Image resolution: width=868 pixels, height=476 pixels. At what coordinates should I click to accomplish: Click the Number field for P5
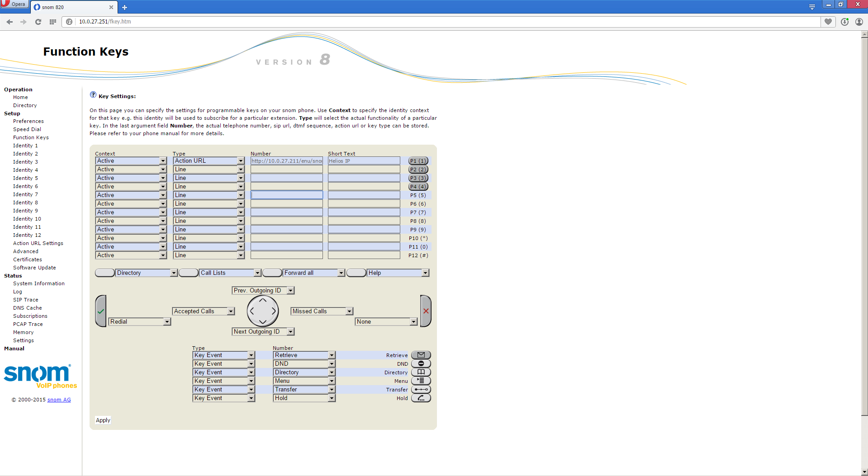287,195
